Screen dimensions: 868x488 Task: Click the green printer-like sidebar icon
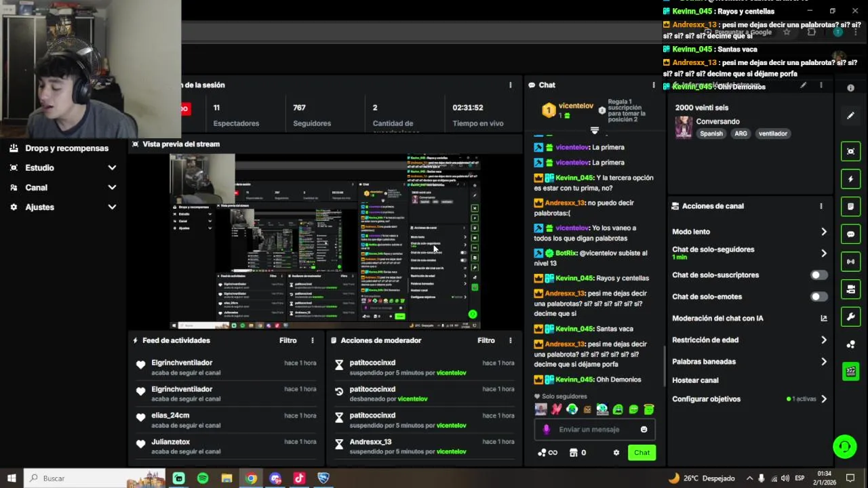(850, 289)
